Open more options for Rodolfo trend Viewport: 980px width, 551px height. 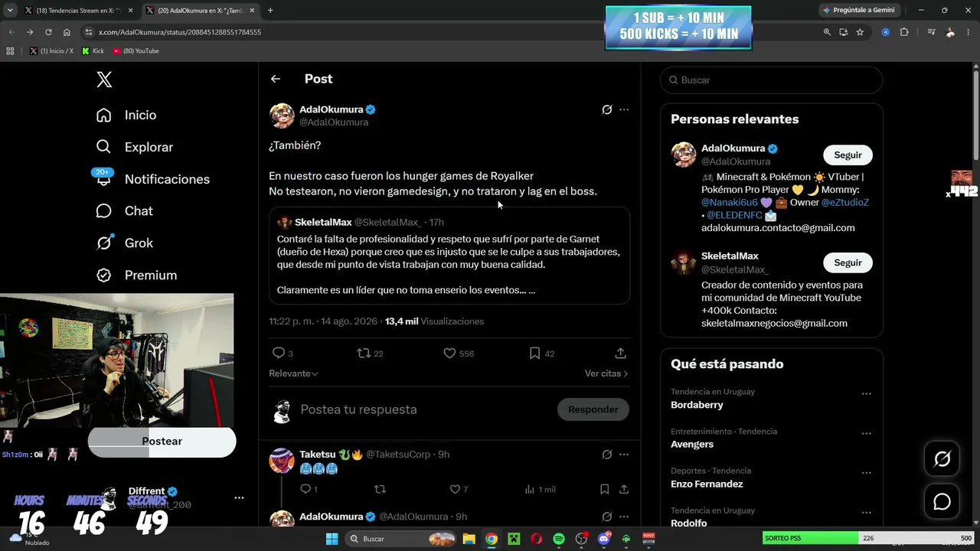866,513
